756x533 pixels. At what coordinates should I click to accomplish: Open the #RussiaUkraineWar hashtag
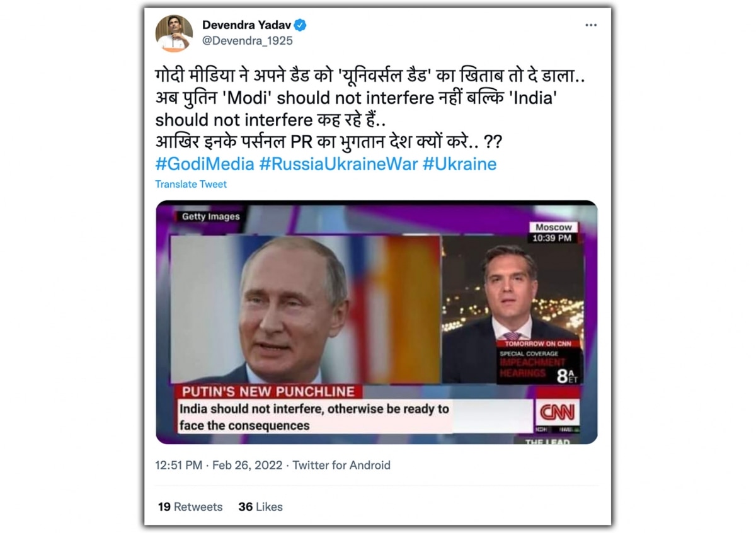[338, 164]
